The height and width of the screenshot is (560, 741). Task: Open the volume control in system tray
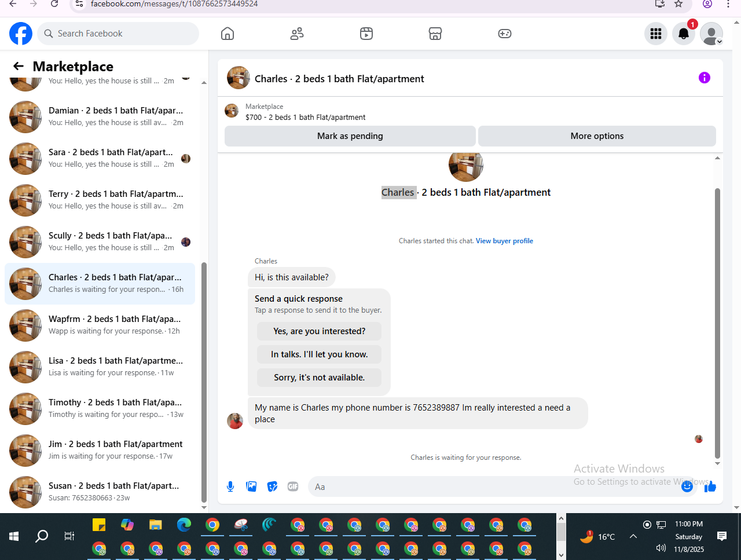661,548
